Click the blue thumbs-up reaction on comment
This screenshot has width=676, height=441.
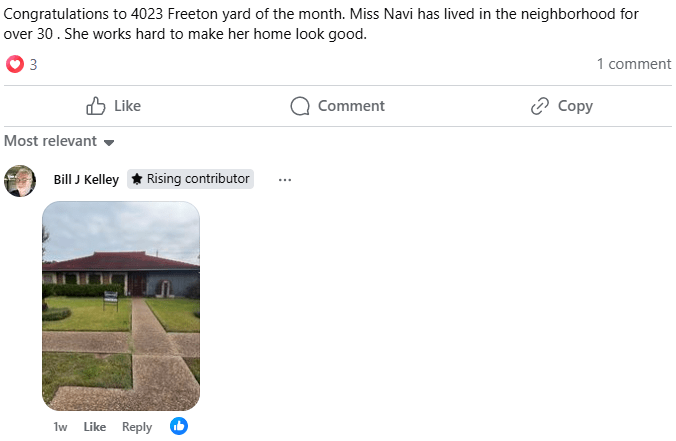179,426
